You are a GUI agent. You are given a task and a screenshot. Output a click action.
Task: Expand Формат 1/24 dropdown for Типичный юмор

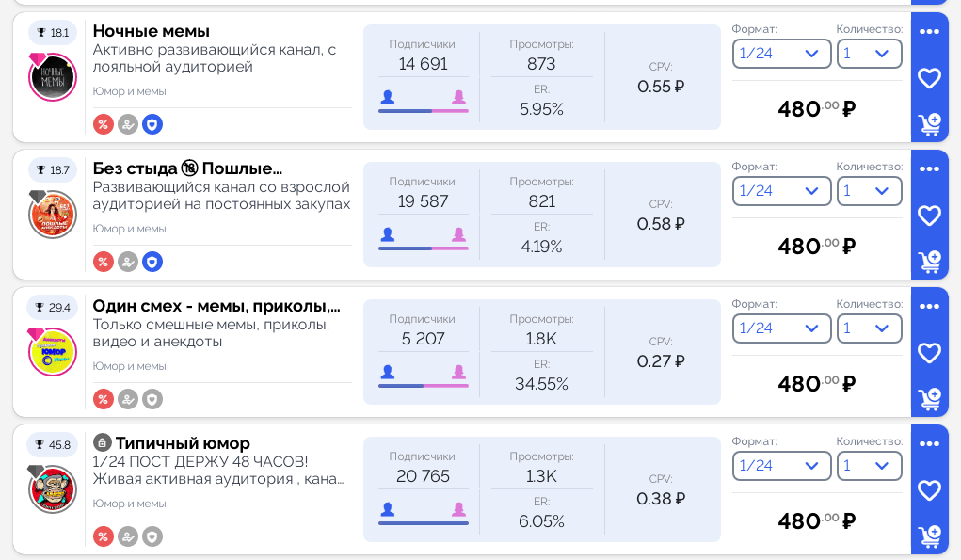781,466
